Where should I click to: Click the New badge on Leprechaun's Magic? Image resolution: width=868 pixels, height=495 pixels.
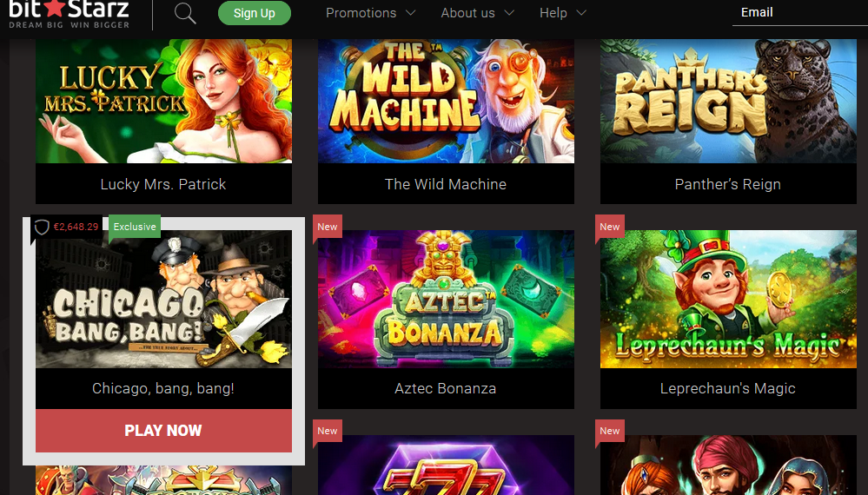tap(609, 227)
